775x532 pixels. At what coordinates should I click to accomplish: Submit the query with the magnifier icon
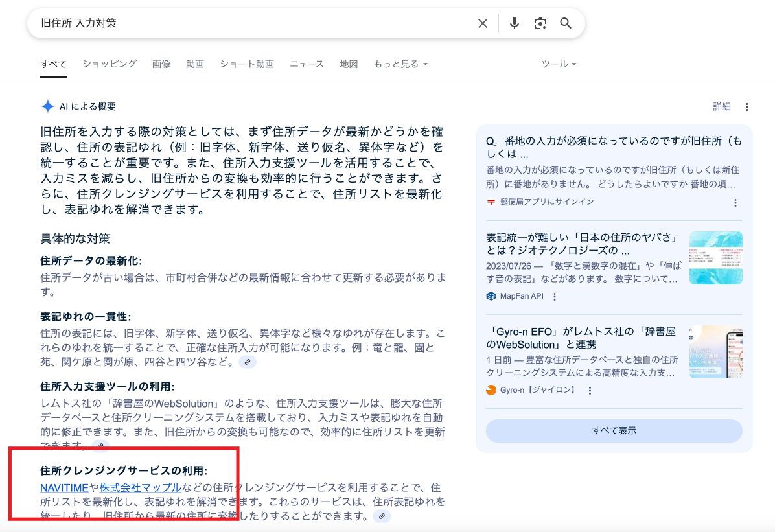[566, 23]
